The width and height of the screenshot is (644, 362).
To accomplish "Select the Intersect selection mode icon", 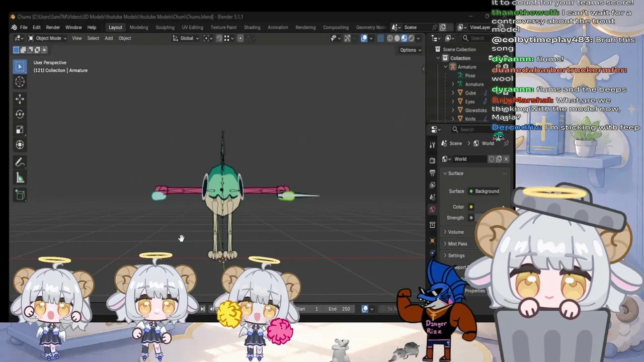I will (44, 50).
